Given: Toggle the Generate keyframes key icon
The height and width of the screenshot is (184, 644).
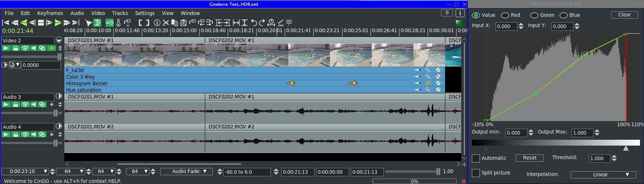Looking at the screenshot, I should tap(109, 23).
